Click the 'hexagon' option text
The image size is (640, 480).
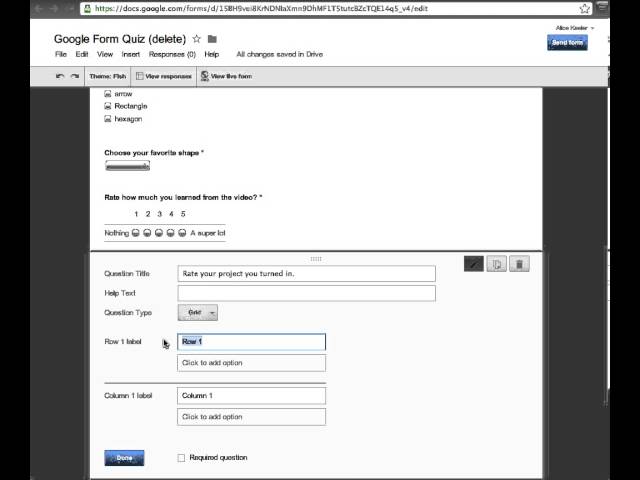coord(128,119)
